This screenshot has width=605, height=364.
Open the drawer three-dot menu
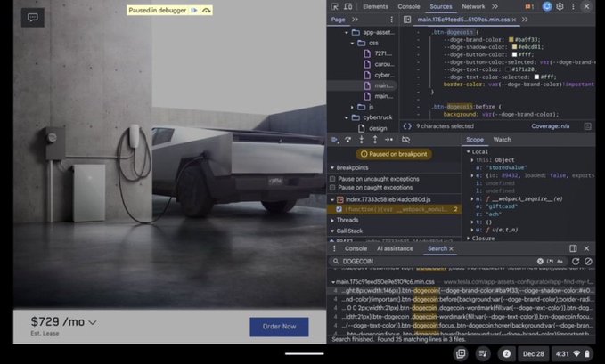(334, 248)
